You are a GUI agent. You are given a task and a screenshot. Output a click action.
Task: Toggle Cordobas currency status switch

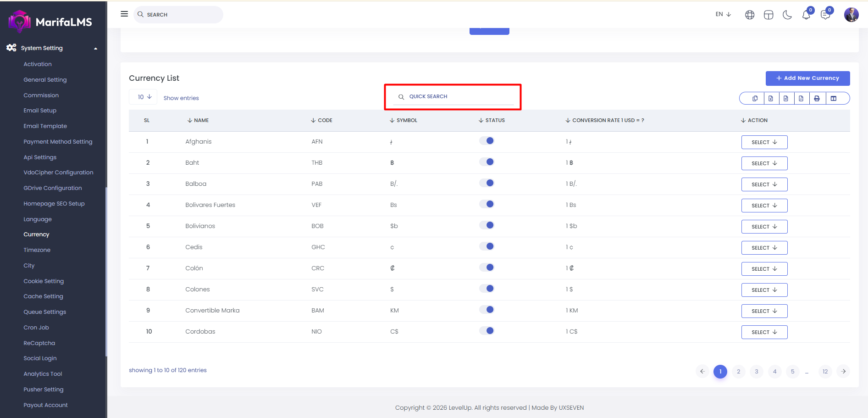click(x=487, y=331)
